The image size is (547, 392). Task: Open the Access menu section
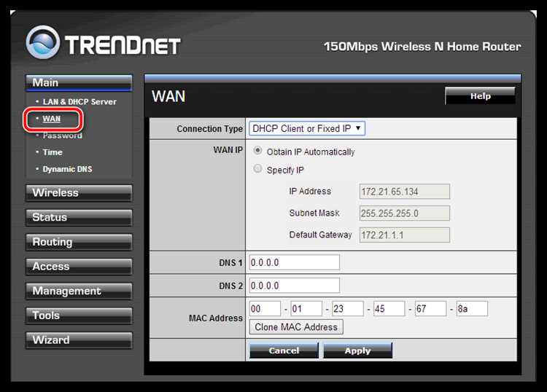click(x=79, y=267)
